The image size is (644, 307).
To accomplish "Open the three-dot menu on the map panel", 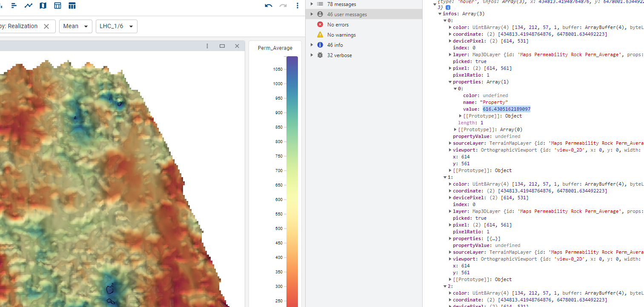I will (207, 46).
